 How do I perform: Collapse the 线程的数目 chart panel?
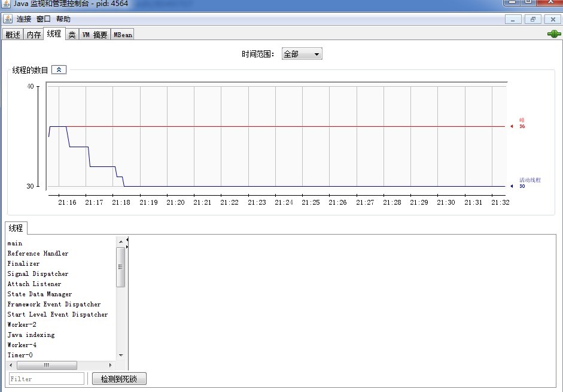tap(59, 69)
